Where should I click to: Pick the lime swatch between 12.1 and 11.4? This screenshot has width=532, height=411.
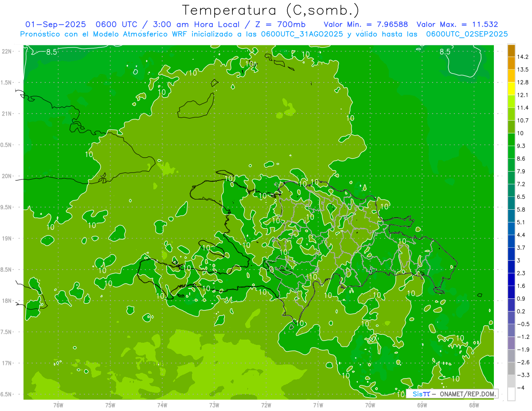coord(511,102)
